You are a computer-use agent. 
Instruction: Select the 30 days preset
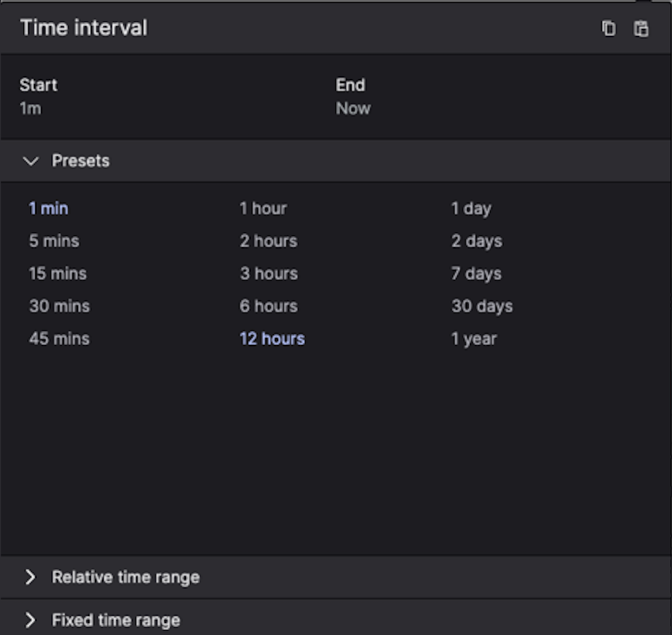(482, 306)
